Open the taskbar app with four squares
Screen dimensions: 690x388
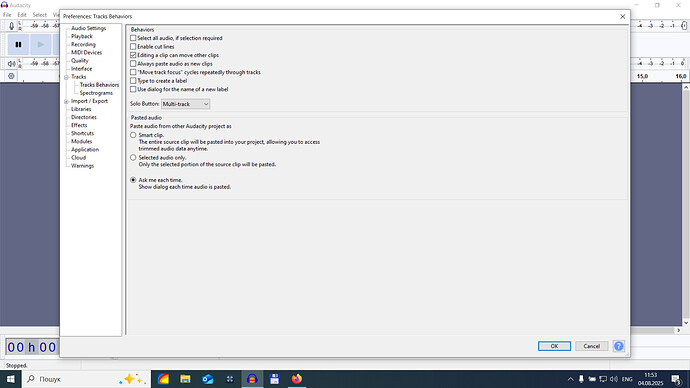(x=230, y=379)
